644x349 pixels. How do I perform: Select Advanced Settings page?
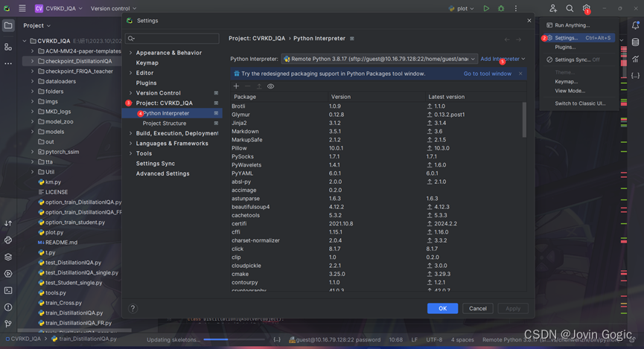(162, 173)
